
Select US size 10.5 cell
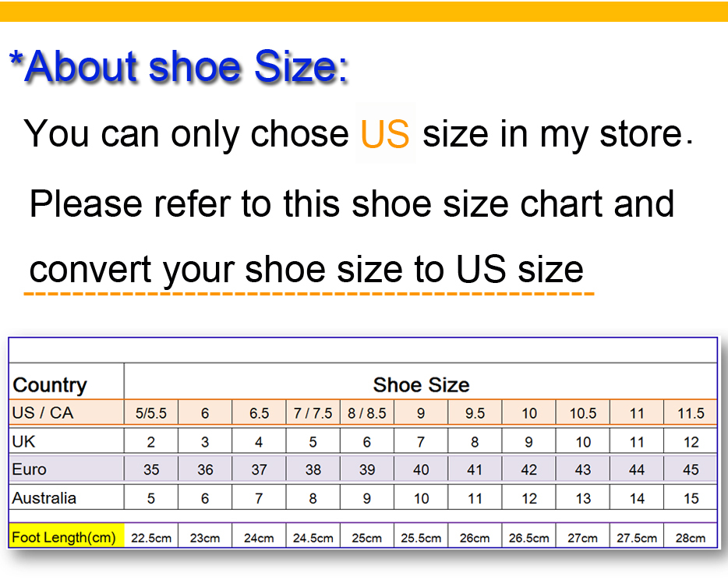click(583, 412)
